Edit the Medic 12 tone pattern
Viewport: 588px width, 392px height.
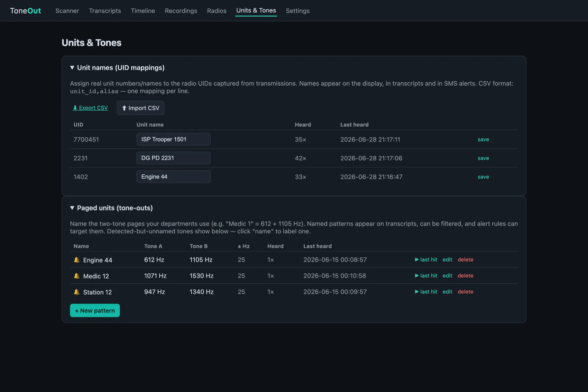[447, 276]
